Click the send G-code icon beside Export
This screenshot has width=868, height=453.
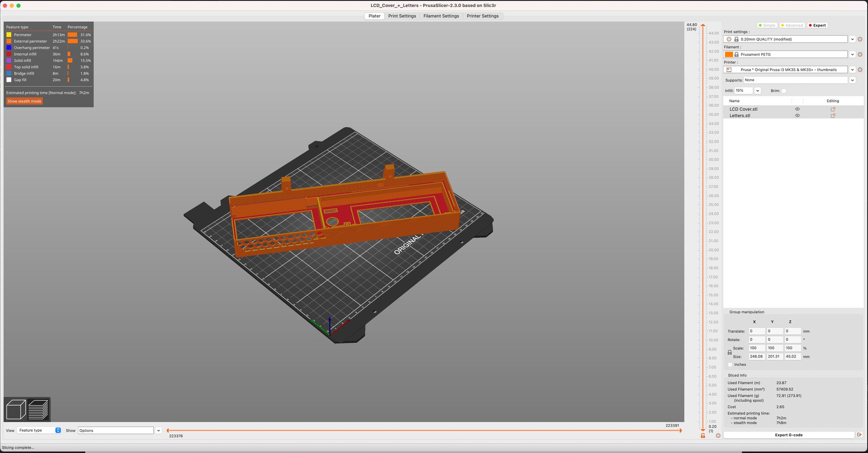coord(859,435)
